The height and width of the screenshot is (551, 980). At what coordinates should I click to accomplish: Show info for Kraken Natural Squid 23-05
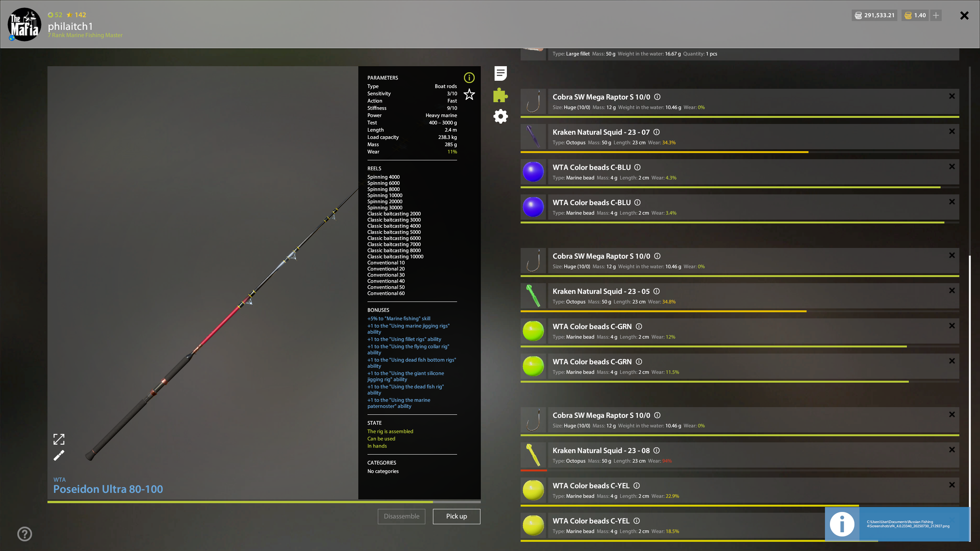pyautogui.click(x=657, y=291)
